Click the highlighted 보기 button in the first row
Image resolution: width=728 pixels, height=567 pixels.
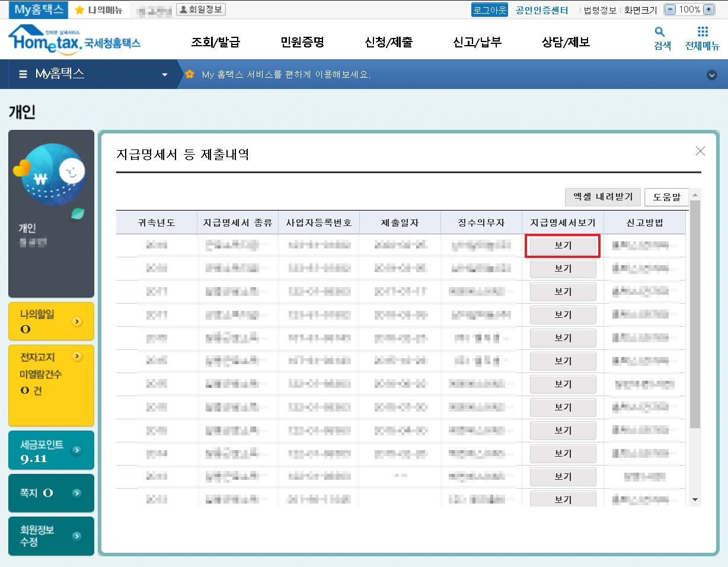click(x=563, y=246)
